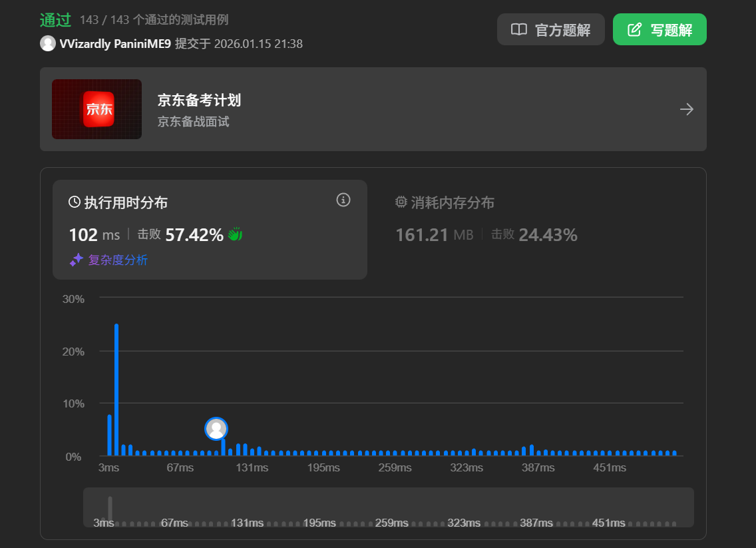Click the info icon in 执行用时分布 card
The width and height of the screenshot is (756, 548).
click(x=343, y=200)
